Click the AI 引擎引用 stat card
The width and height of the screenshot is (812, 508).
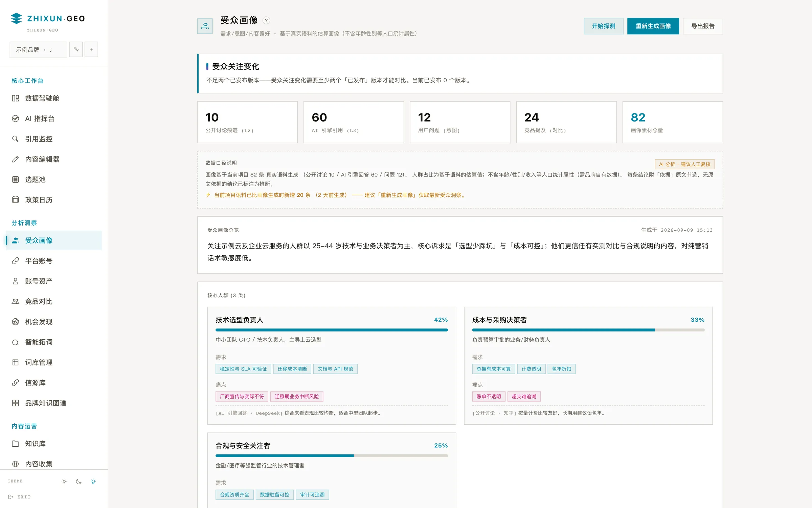[x=354, y=122]
